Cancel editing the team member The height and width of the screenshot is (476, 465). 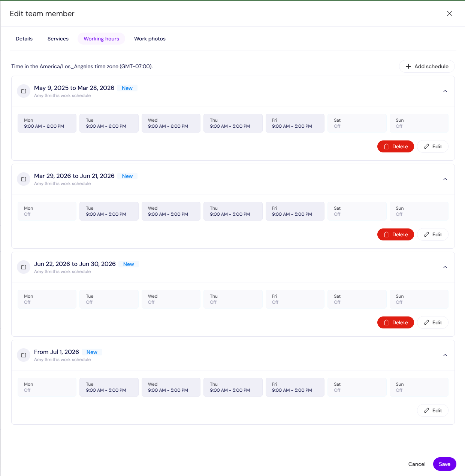pyautogui.click(x=417, y=464)
